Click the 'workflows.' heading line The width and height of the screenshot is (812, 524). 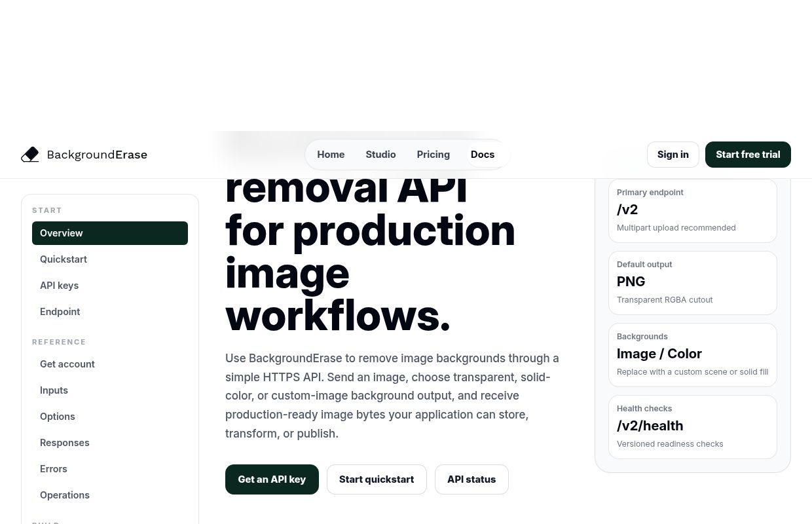(338, 315)
